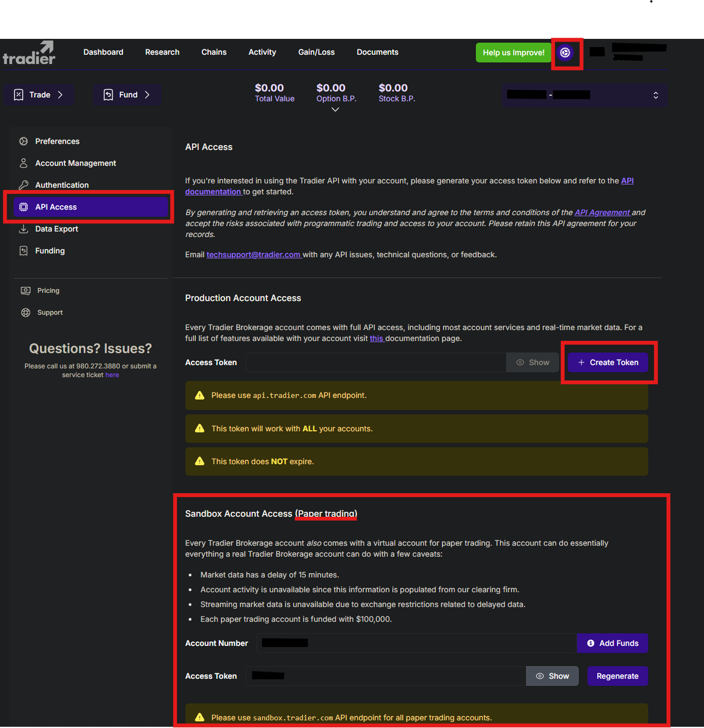This screenshot has width=704, height=728.
Task: Open Pricing link in sidebar
Action: coord(48,291)
